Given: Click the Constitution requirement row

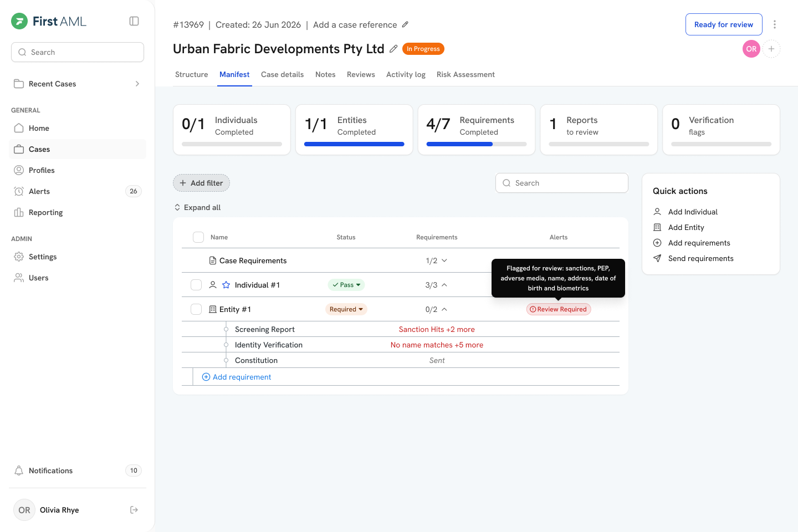Looking at the screenshot, I should [x=401, y=360].
